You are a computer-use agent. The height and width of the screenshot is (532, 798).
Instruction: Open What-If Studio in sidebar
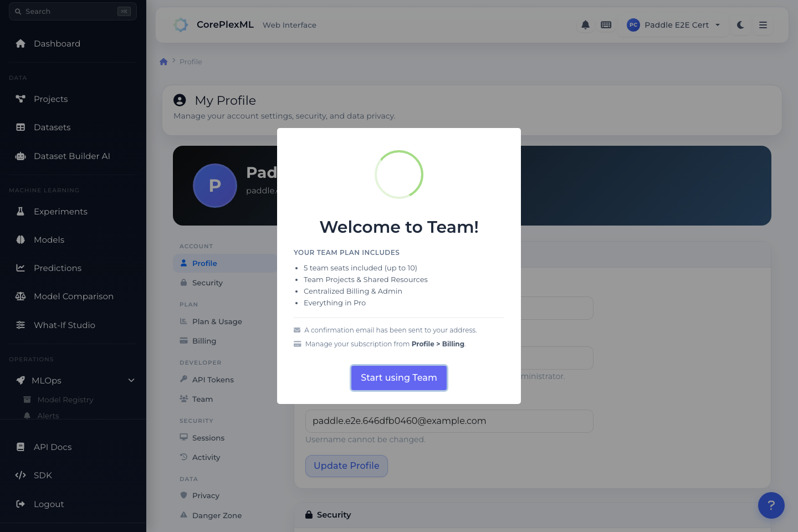point(64,325)
